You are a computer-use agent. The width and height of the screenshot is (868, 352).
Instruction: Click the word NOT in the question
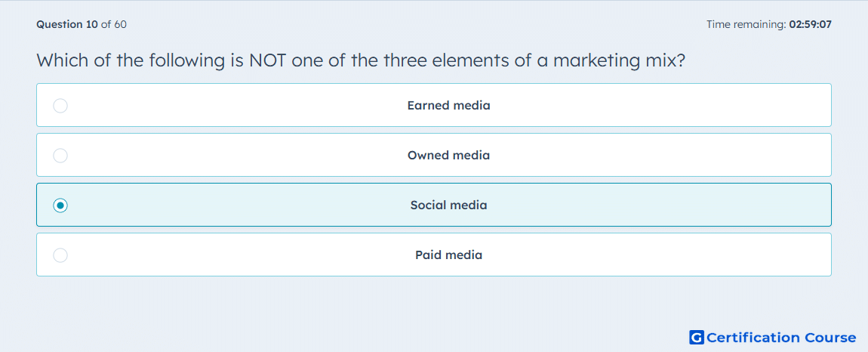pos(267,60)
